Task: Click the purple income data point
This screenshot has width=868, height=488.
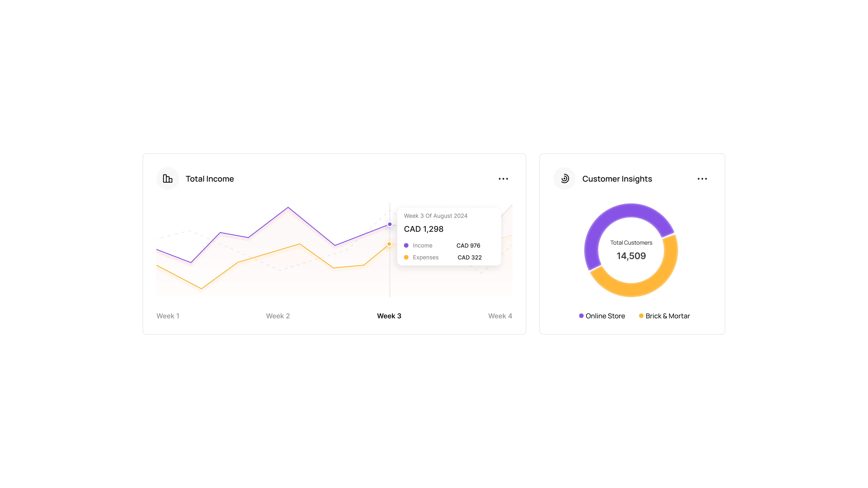Action: 389,224
